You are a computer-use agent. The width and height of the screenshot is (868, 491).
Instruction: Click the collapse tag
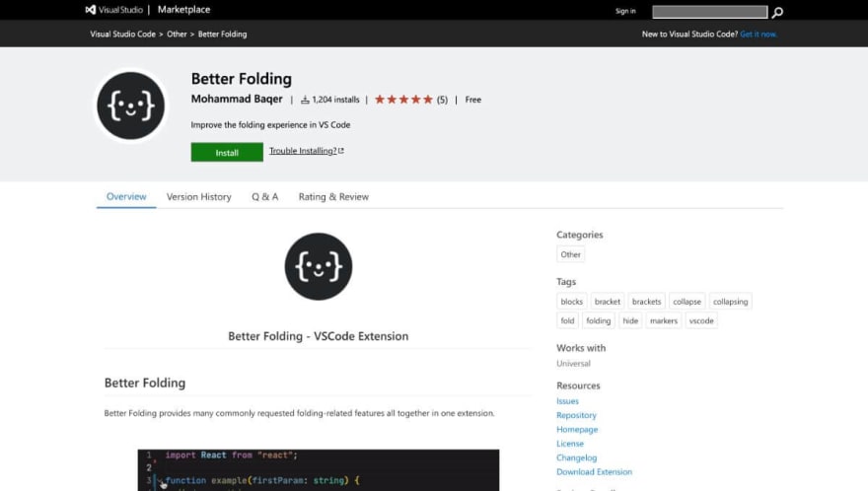point(687,302)
